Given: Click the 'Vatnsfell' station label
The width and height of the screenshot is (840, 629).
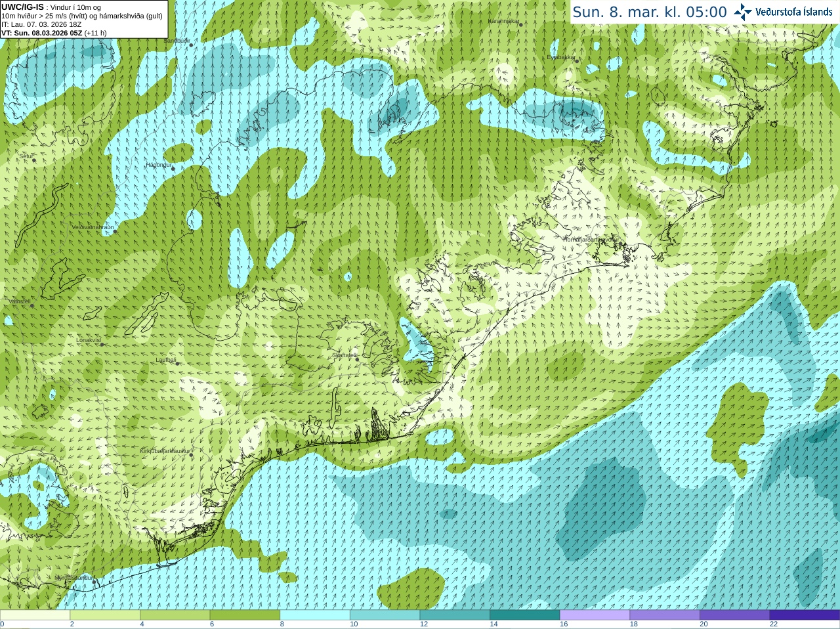Looking at the screenshot, I should (x=20, y=301).
